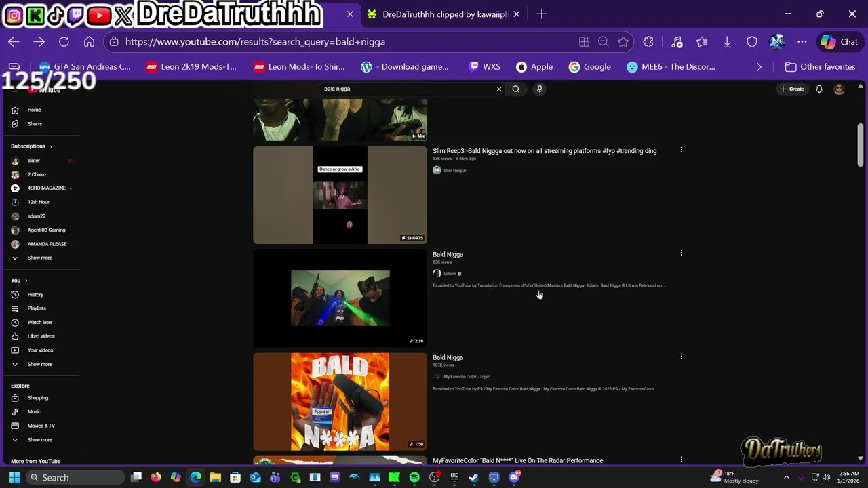868x488 pixels.
Task: Play the orange BALD thumbnail video
Action: (340, 401)
